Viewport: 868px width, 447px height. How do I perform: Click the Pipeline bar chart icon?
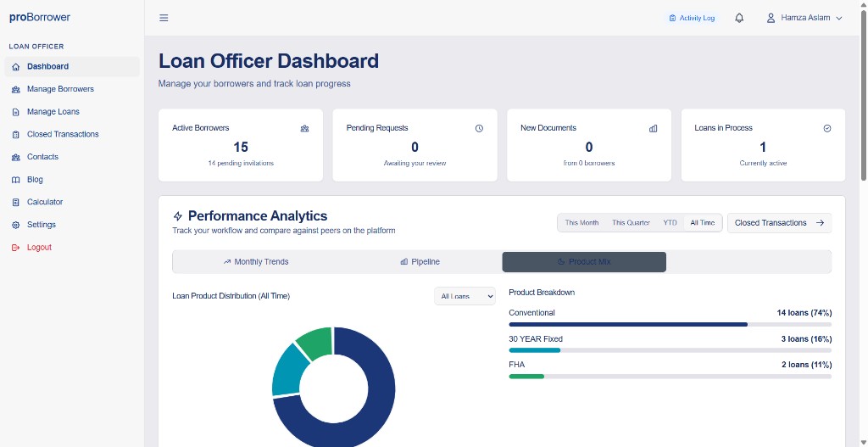(x=404, y=261)
